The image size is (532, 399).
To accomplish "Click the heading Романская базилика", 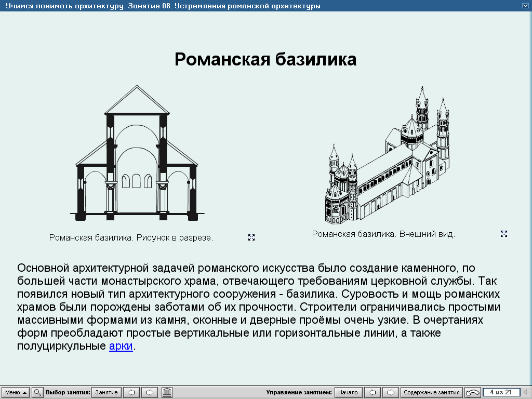I will pos(265,59).
